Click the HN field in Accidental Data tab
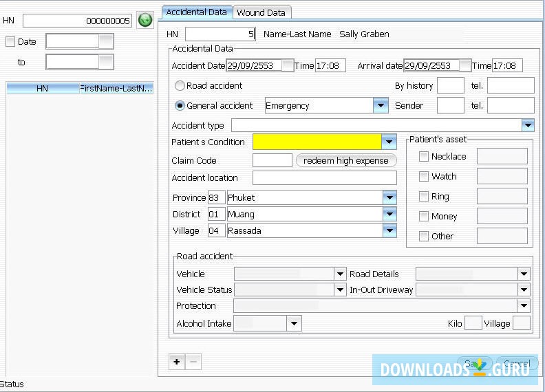 click(220, 34)
